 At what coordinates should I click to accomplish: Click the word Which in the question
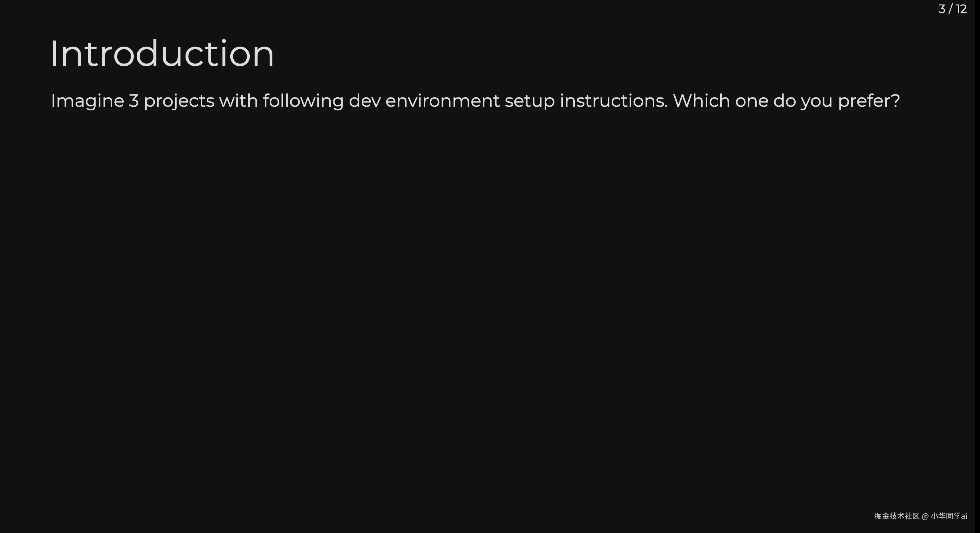[701, 101]
